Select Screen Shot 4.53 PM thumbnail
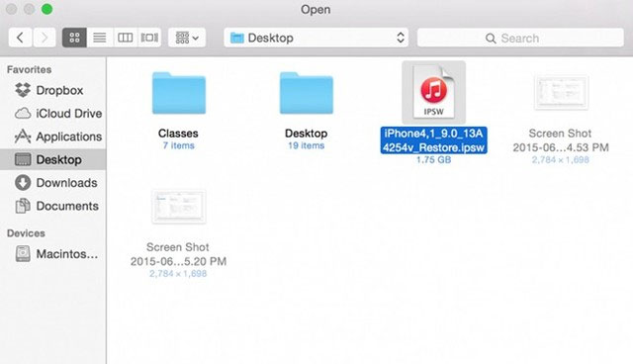This screenshot has width=633, height=364. click(x=561, y=93)
